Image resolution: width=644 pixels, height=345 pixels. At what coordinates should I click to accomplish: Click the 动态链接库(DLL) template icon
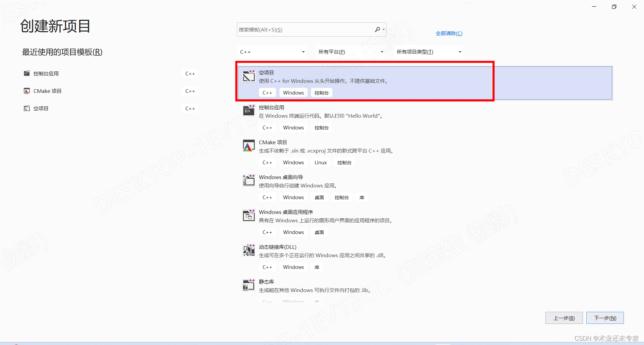click(x=249, y=250)
